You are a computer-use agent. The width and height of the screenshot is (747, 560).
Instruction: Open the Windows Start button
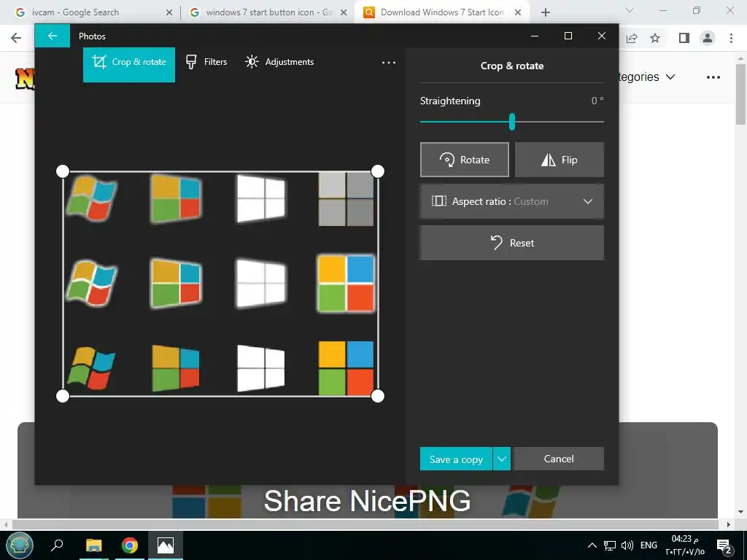pos(20,545)
